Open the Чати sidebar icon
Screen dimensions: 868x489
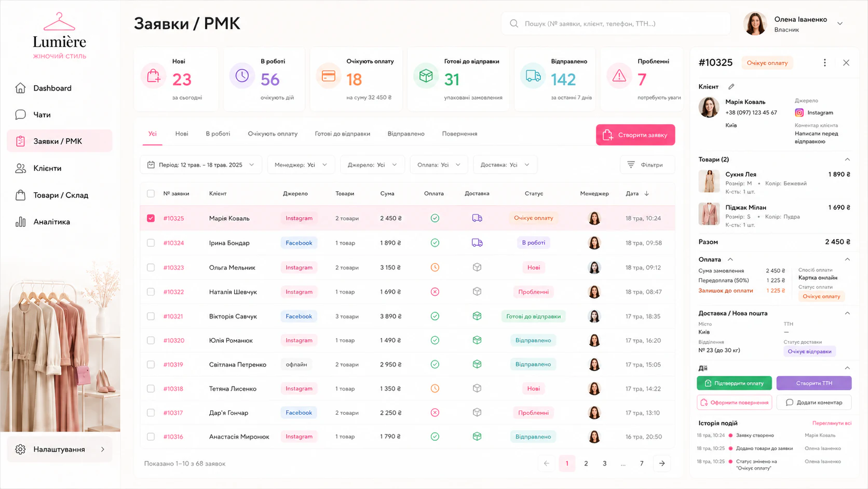point(20,114)
